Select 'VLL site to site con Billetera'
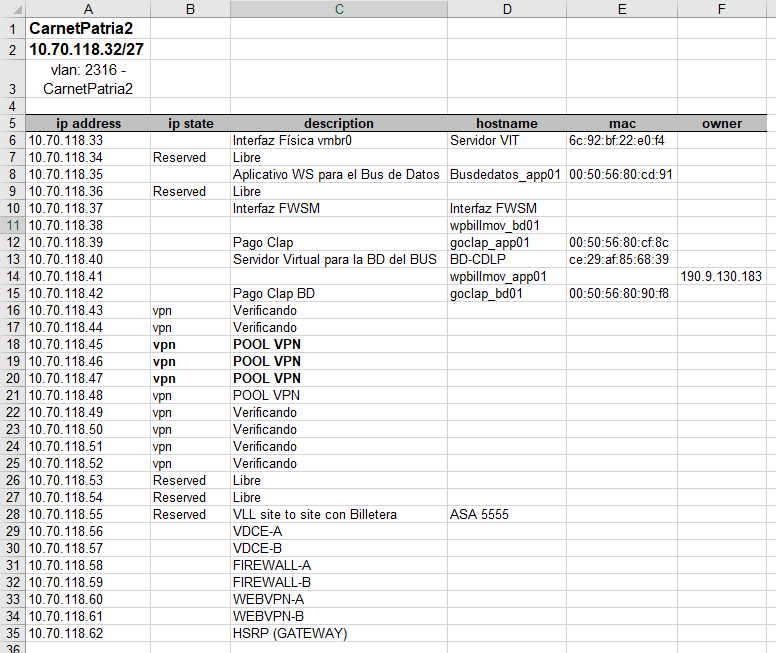 339,514
